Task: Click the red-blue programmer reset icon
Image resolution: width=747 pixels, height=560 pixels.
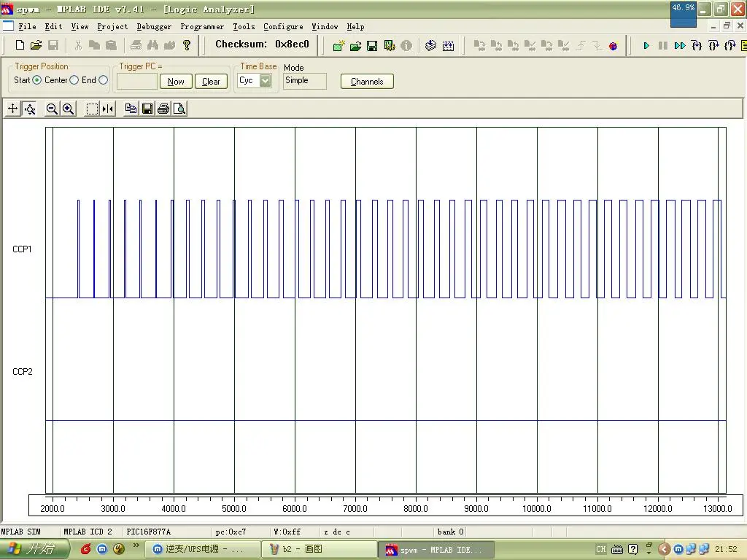Action: tap(613, 46)
